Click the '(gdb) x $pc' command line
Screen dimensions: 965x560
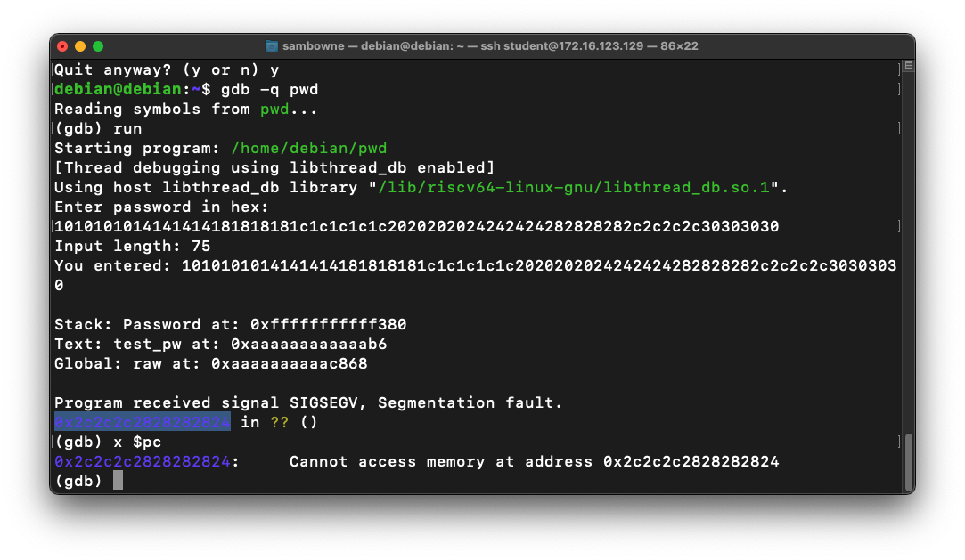click(108, 442)
